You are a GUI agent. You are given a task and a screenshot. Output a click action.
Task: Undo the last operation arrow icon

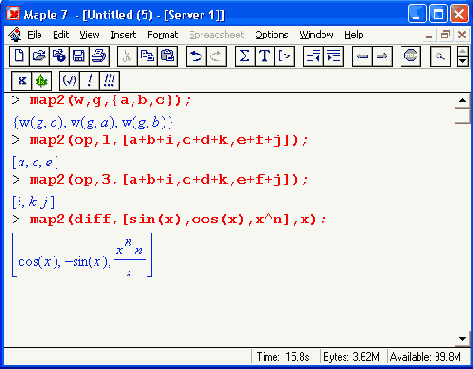(196, 56)
